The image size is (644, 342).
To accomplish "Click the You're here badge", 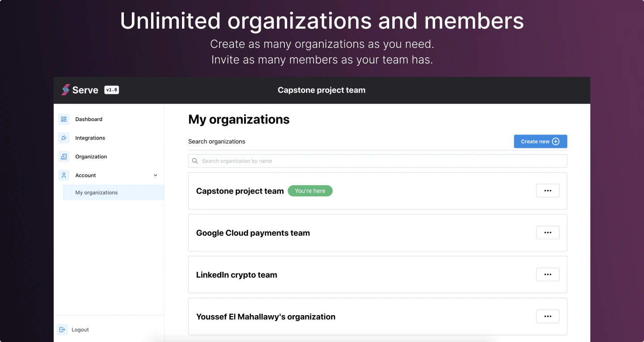I will pos(310,191).
